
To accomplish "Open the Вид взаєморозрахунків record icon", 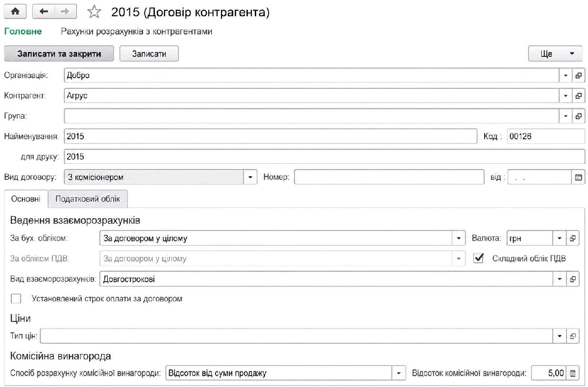I will 572,279.
